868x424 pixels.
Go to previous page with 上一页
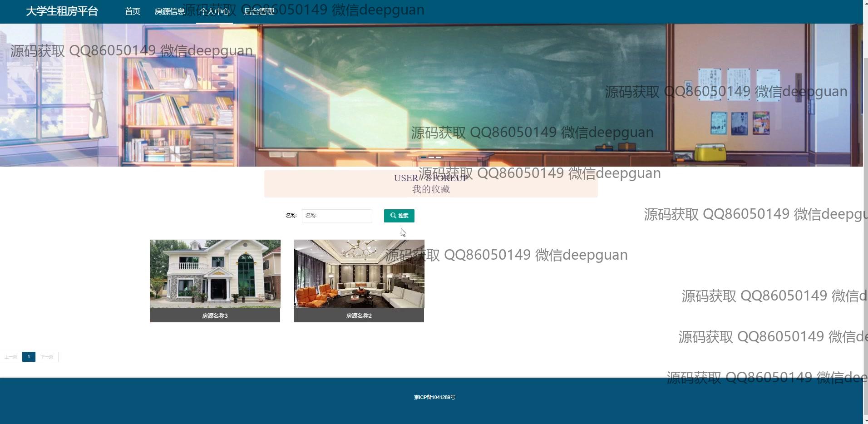(x=11, y=357)
